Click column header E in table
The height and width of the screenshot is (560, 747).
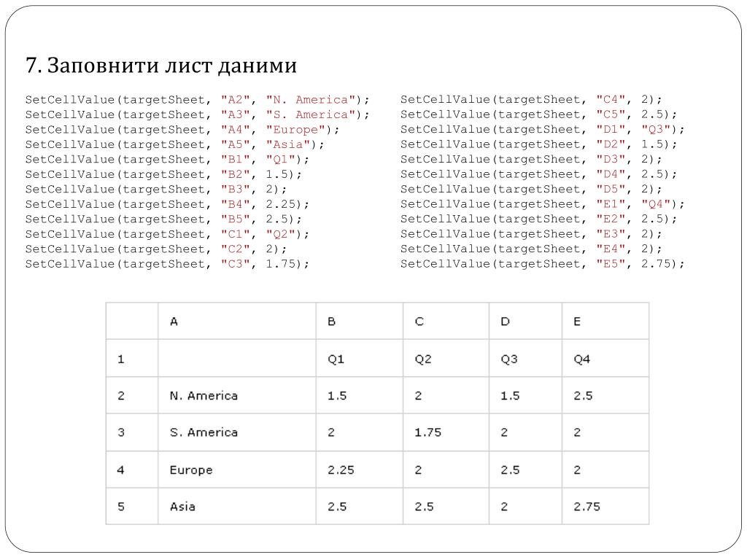605,322
